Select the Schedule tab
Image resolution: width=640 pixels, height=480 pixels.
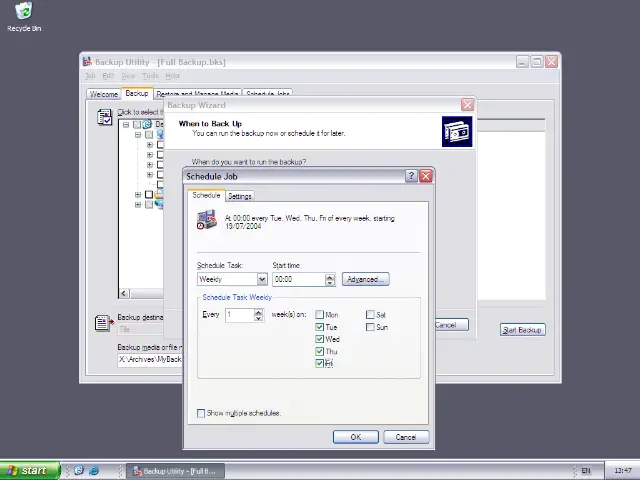(x=206, y=195)
